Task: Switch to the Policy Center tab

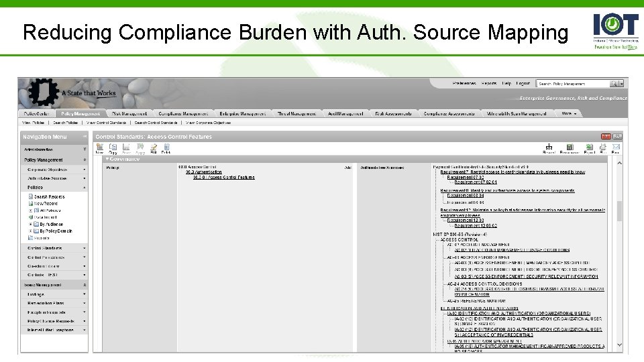Action: pos(36,114)
